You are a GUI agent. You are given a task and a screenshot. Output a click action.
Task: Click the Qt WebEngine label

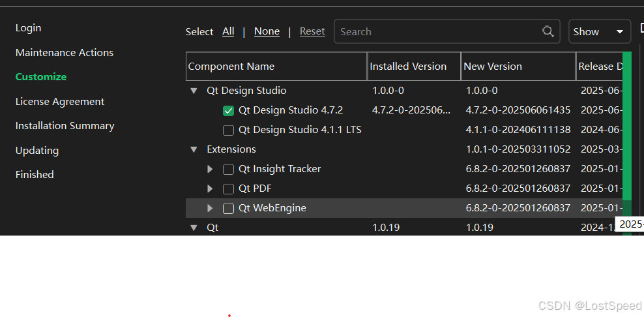coord(272,208)
